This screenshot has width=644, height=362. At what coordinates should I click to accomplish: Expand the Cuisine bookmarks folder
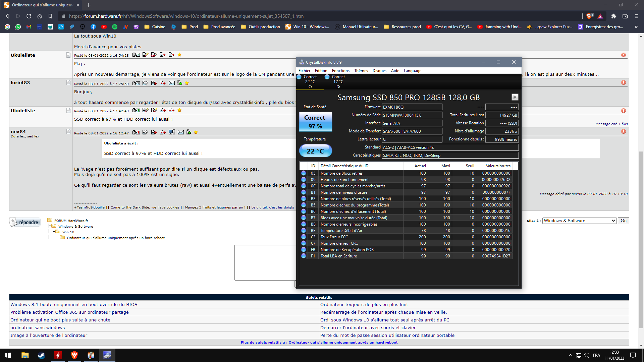pos(155,27)
